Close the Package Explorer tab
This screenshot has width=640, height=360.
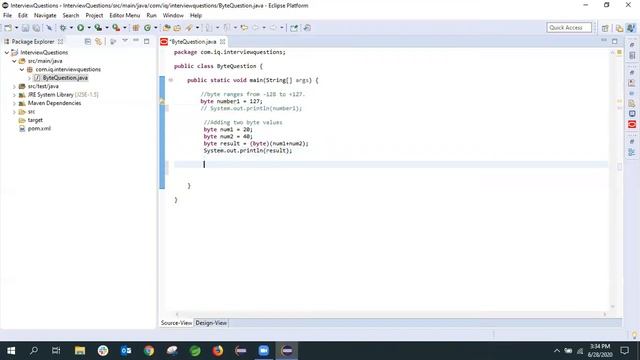coord(60,42)
